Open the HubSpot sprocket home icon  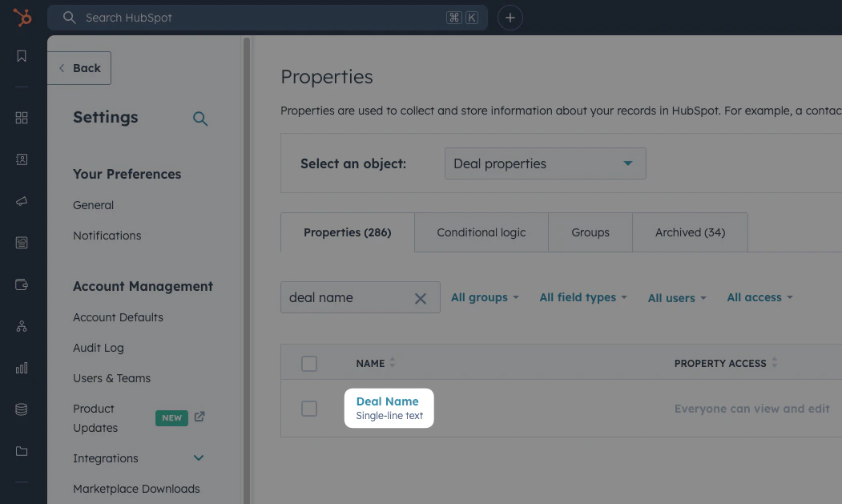click(22, 18)
